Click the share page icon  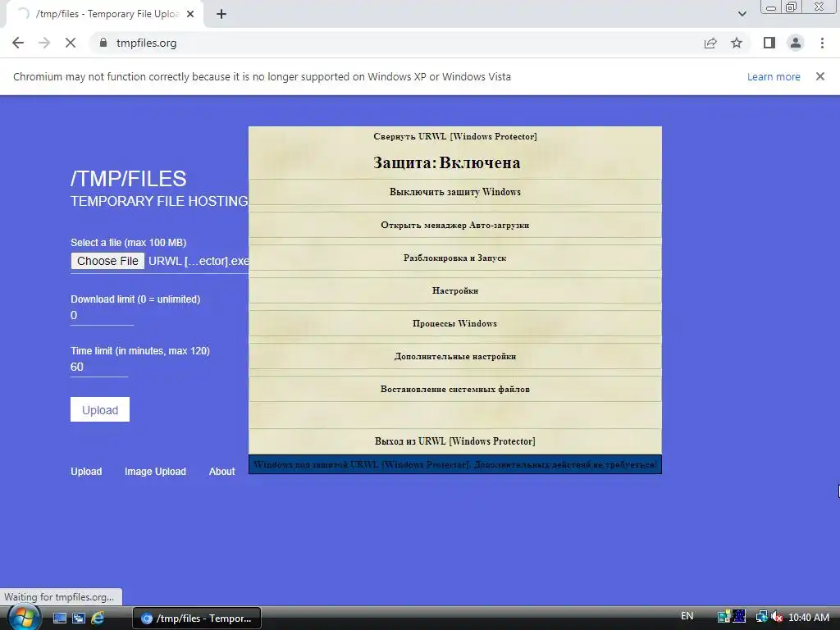pyautogui.click(x=710, y=43)
